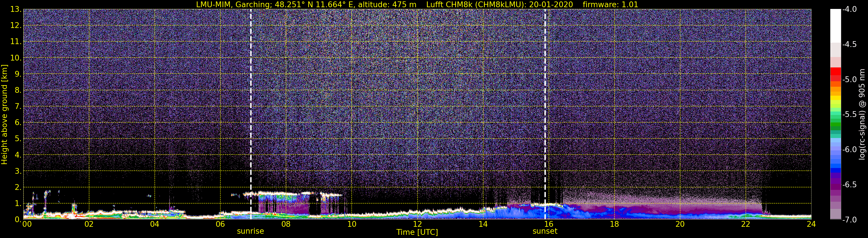Click the colorbar tick label '-7.0'
The width and height of the screenshot is (868, 238).
pos(850,220)
